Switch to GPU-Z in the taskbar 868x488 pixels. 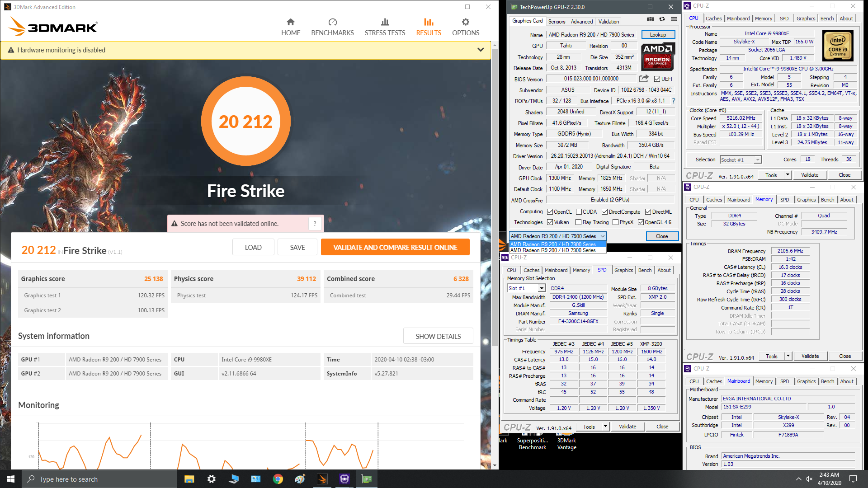367,479
